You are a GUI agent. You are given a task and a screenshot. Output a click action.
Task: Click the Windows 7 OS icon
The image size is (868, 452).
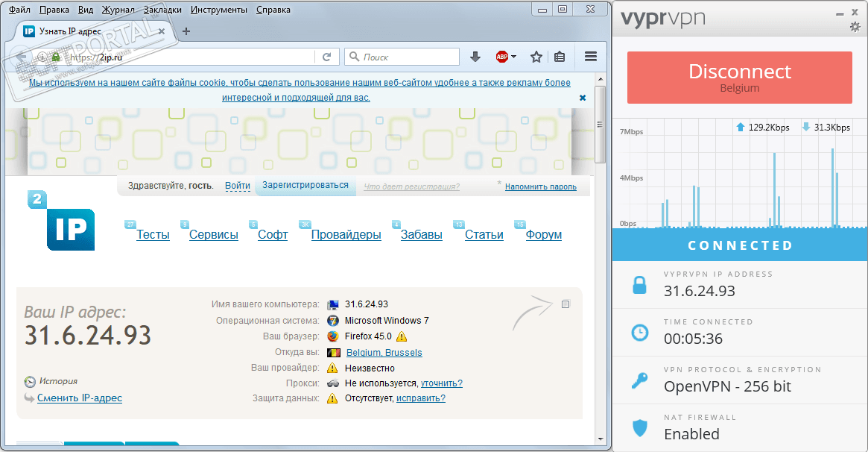click(333, 320)
